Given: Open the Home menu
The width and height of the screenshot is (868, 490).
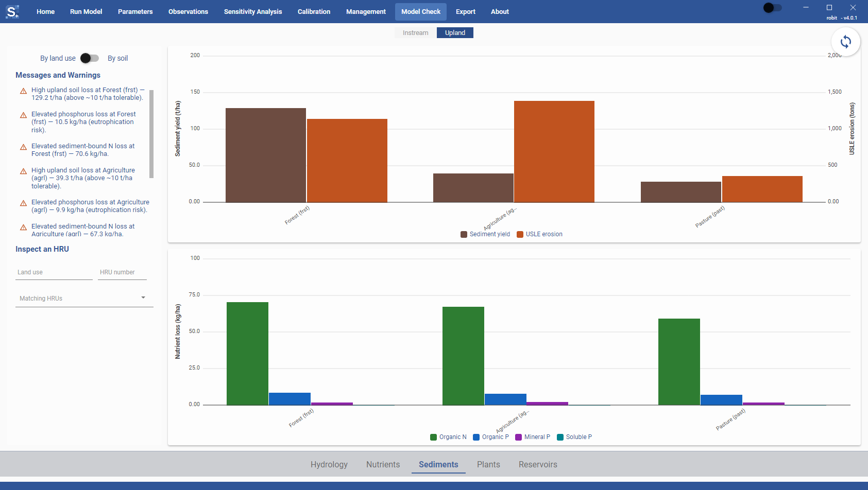Looking at the screenshot, I should point(45,12).
